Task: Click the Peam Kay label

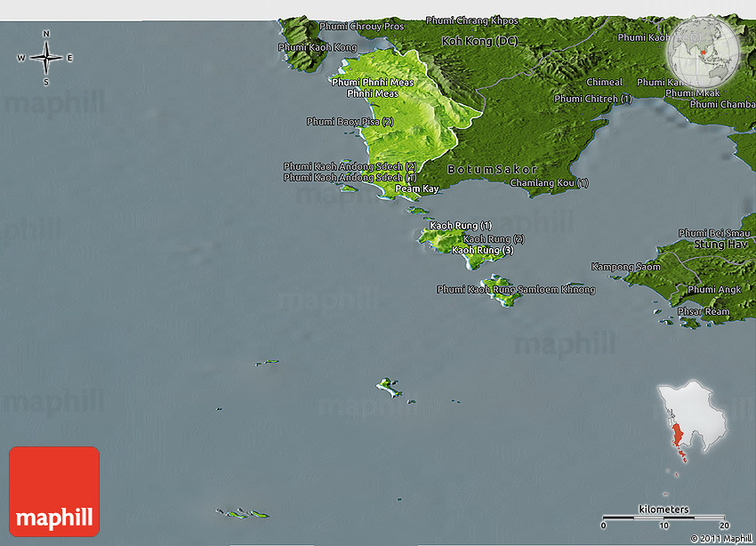Action: (417, 189)
